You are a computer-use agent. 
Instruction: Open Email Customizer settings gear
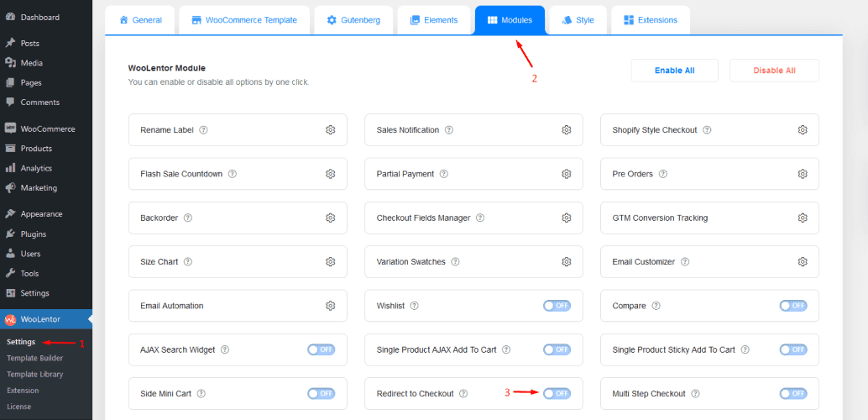point(803,261)
